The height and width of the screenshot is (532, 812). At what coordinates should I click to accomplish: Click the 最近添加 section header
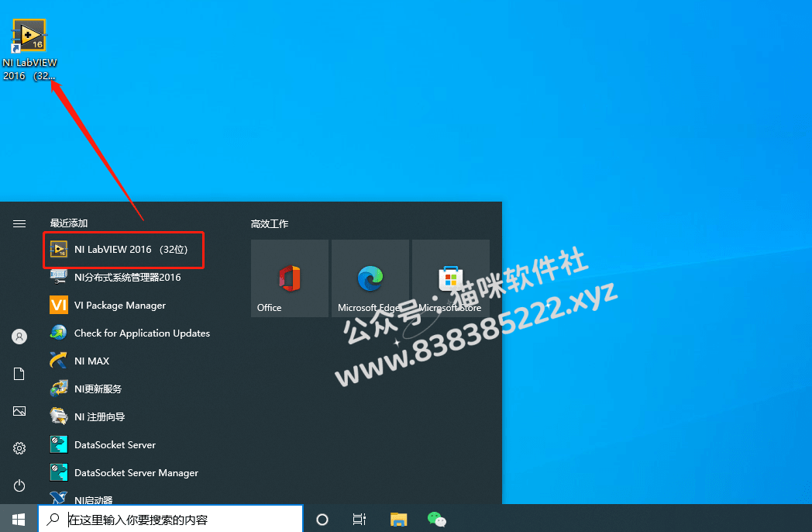click(69, 223)
